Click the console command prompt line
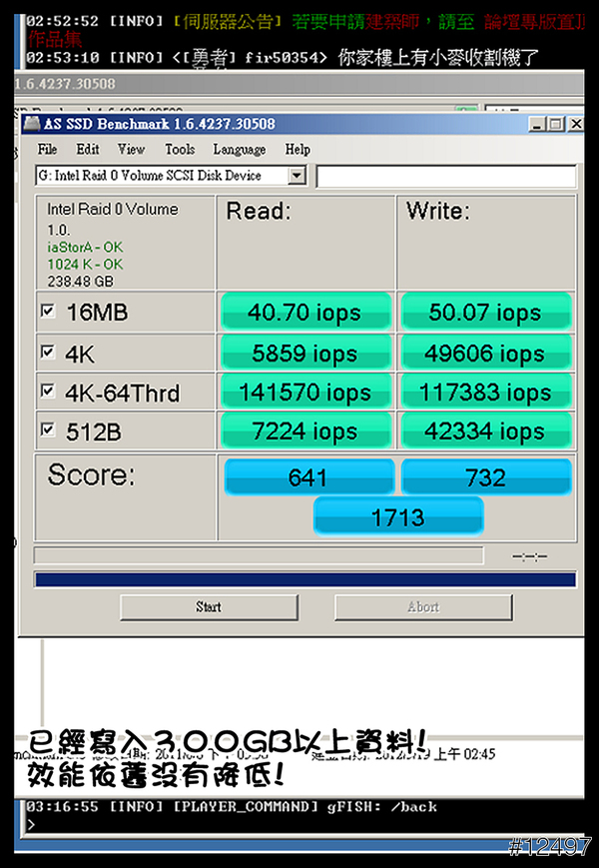Screen dimensions: 599x868 click(x=300, y=825)
